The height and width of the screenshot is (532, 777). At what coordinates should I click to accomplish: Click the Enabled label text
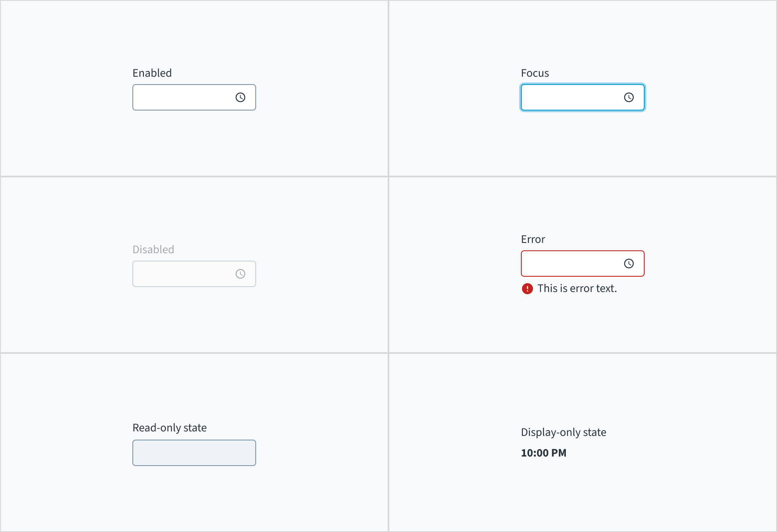pyautogui.click(x=152, y=73)
